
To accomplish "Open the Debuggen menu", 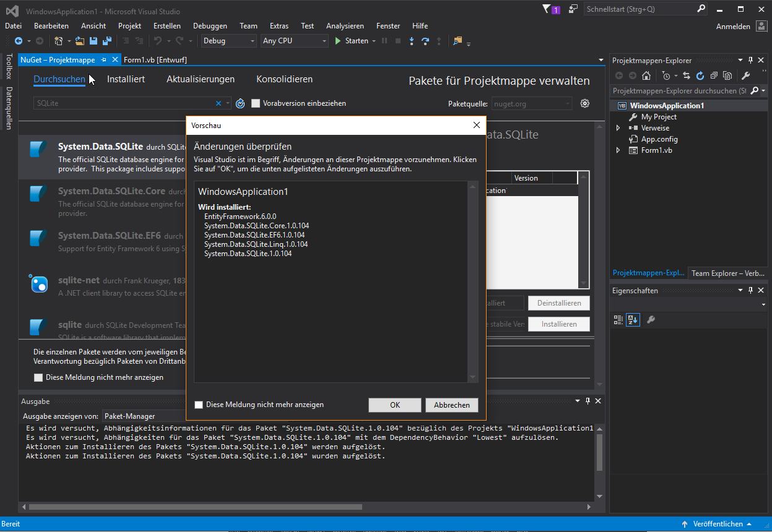I will point(210,26).
